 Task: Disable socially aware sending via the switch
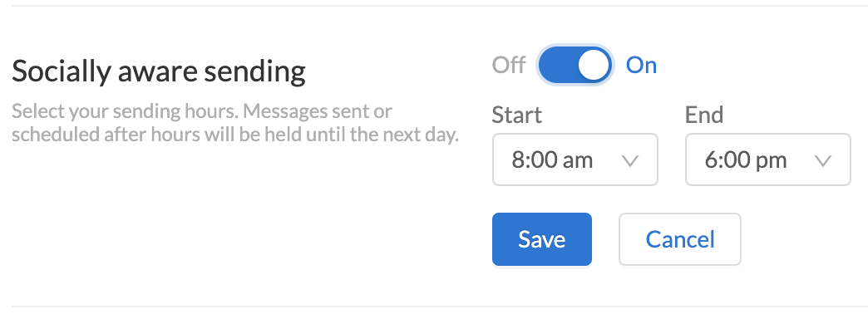(x=575, y=66)
